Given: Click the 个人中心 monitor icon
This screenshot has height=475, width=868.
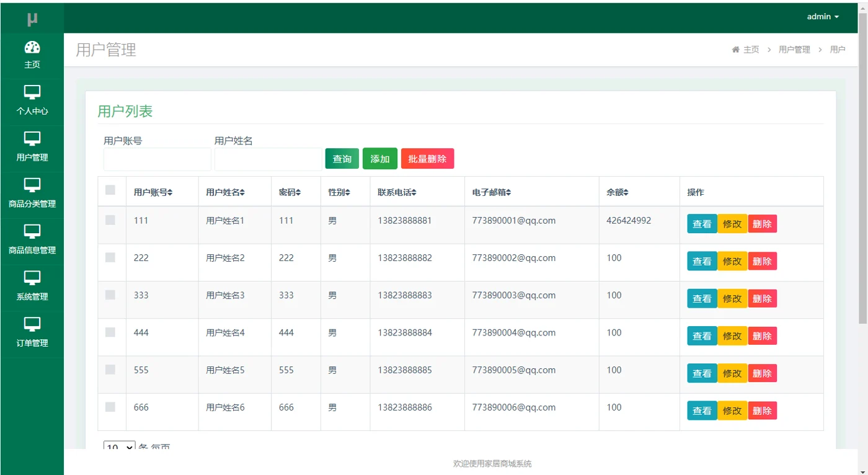Looking at the screenshot, I should [x=32, y=92].
